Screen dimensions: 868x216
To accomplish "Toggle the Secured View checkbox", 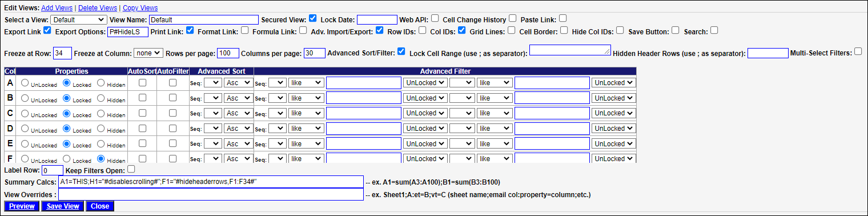I will pyautogui.click(x=312, y=19).
